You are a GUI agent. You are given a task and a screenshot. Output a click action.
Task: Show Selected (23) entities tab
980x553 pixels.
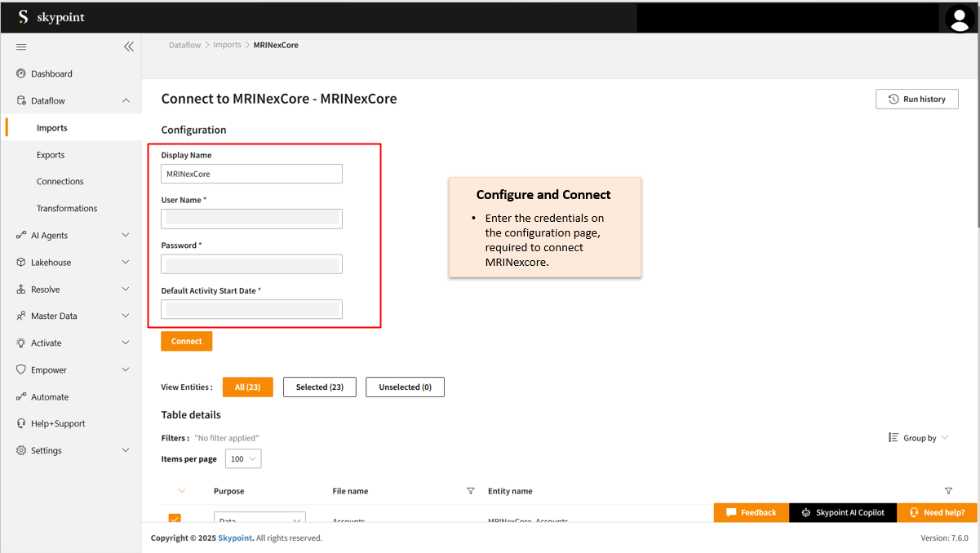tap(320, 387)
